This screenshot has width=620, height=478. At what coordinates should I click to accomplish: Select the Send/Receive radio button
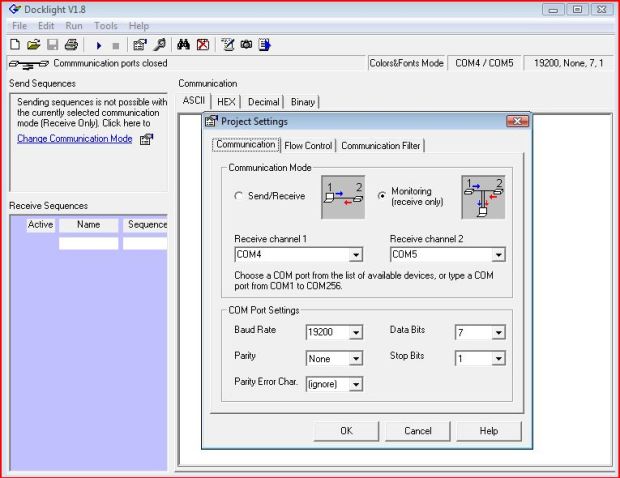point(238,196)
